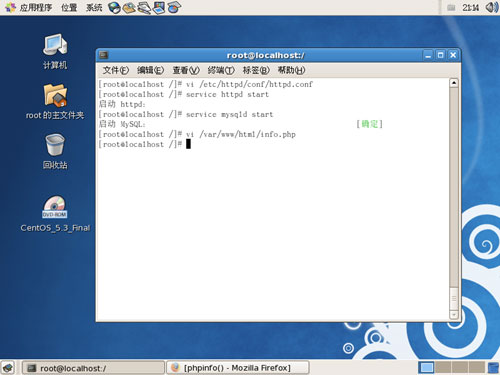The image size is (500, 375).
Task: Open the 帮助(H) menu in the terminal
Action: point(291,70)
